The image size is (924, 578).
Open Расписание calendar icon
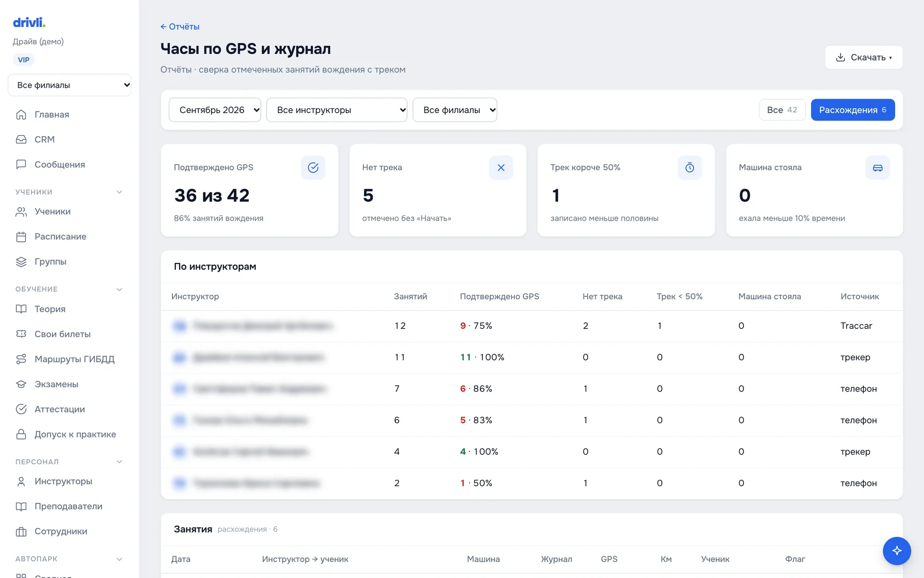coord(21,237)
